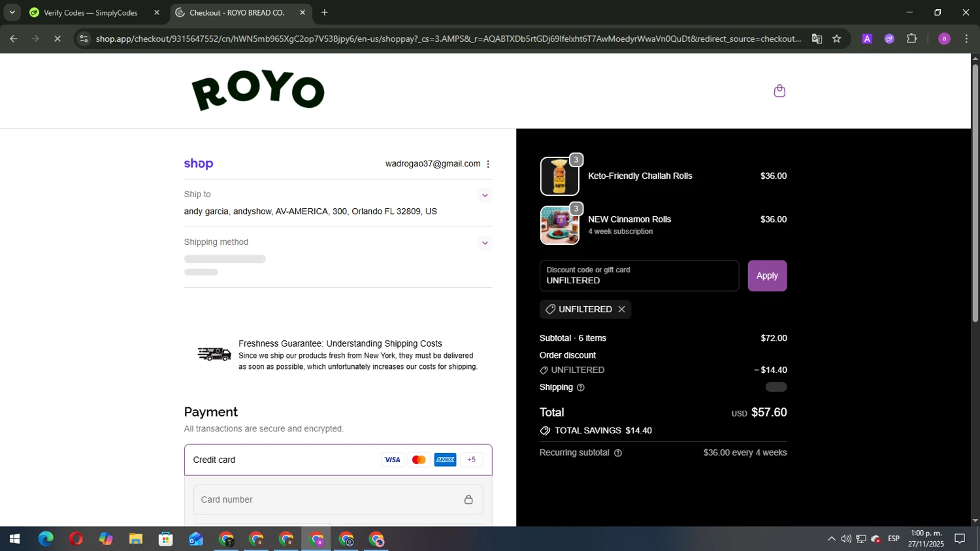Image resolution: width=980 pixels, height=551 pixels.
Task: Launch Microsoft Edge from taskbar
Action: (46, 539)
